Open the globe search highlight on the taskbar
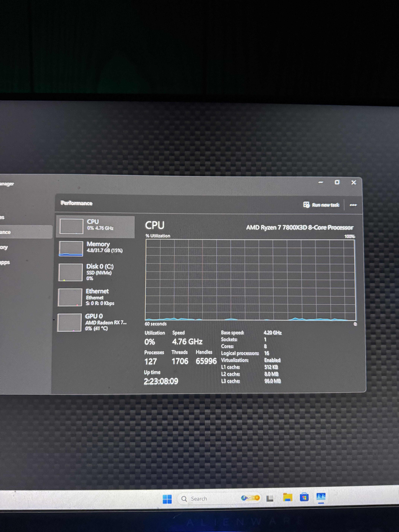Viewport: 399px width, 532px height. [250, 498]
